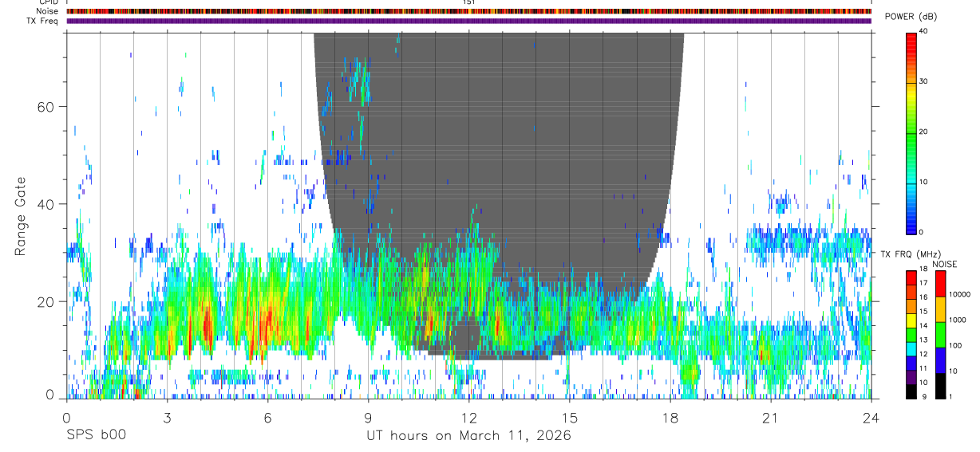Click the 3 hour tick on UT axis
980x452 pixels.
pos(167,417)
